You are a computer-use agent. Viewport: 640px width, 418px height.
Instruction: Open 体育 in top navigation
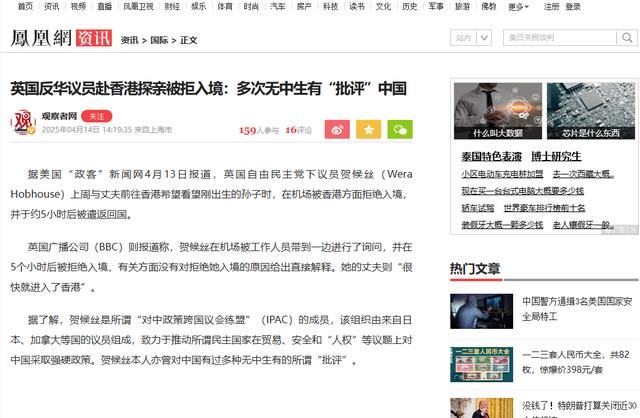click(224, 7)
